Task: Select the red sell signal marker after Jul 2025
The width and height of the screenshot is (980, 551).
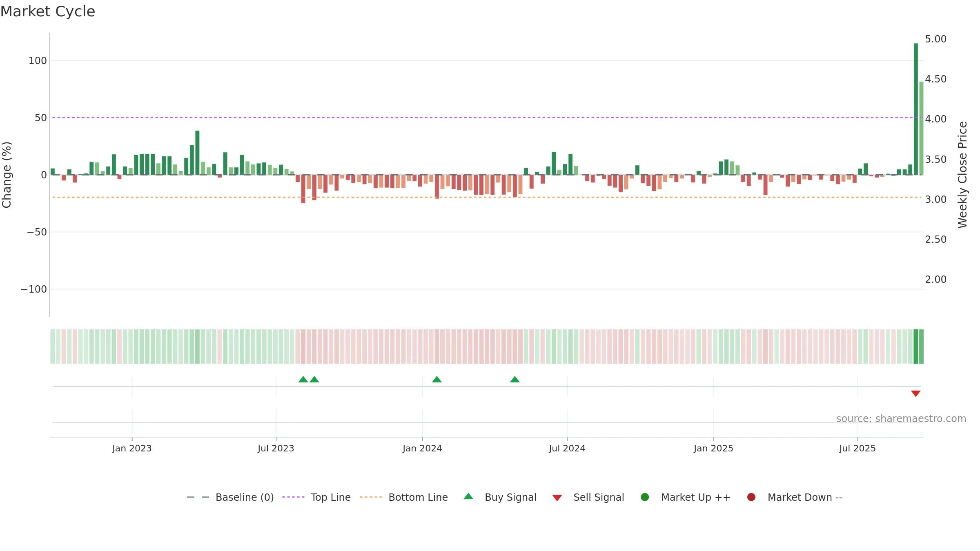Action: point(915,393)
